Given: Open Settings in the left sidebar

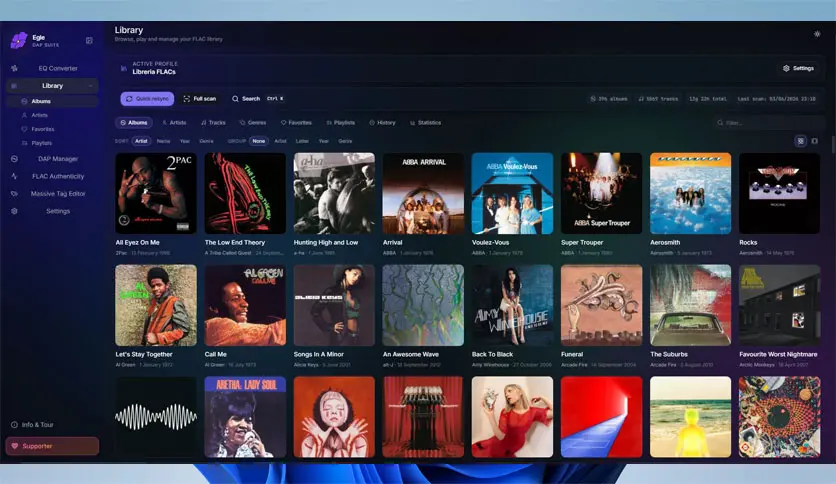Looking at the screenshot, I should coord(52,211).
